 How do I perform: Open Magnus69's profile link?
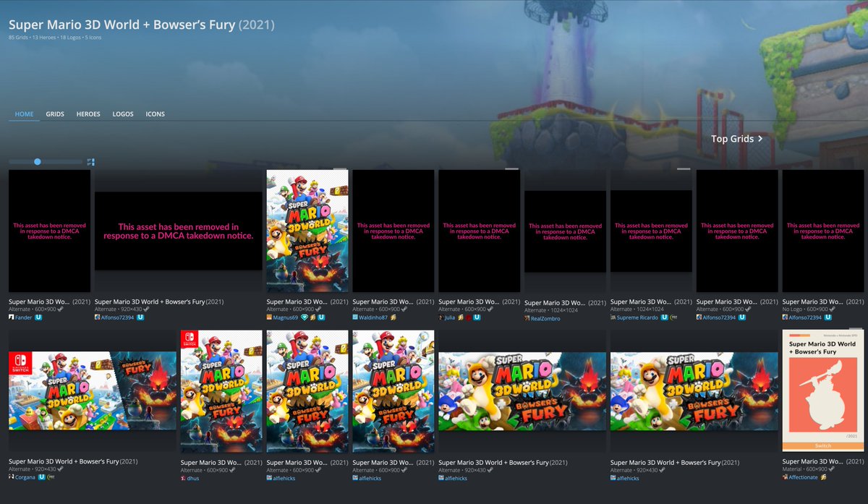point(285,317)
